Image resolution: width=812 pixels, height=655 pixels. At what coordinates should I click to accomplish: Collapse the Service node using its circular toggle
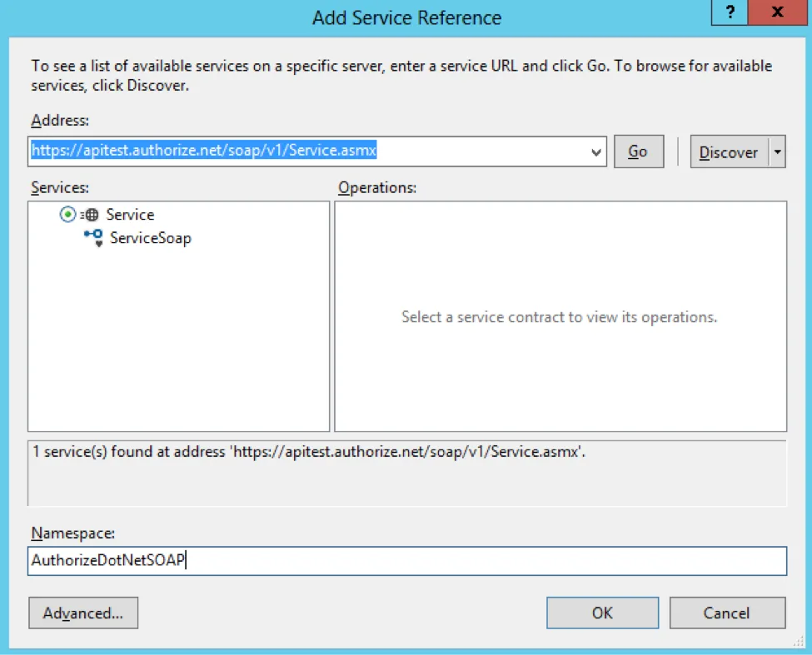tap(67, 214)
